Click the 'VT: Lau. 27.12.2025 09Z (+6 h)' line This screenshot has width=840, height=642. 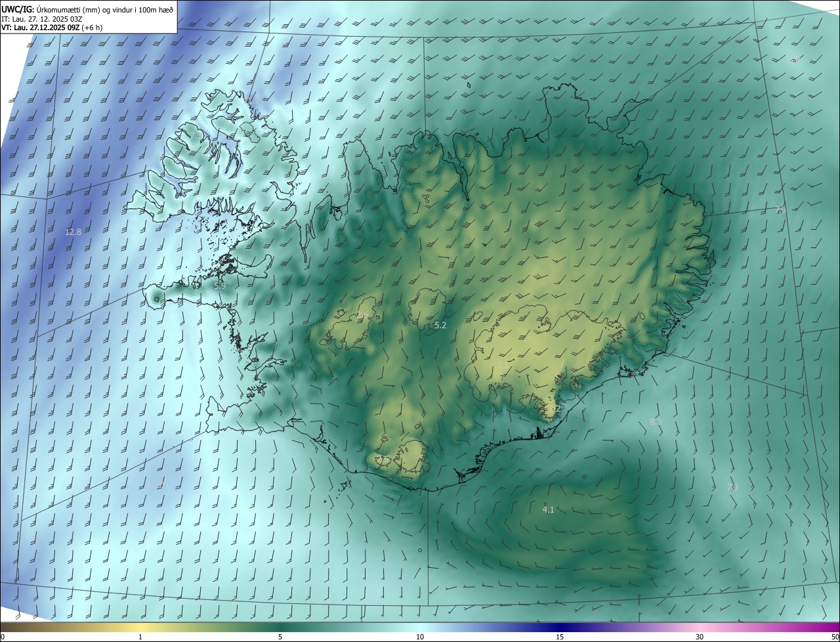pyautogui.click(x=52, y=28)
